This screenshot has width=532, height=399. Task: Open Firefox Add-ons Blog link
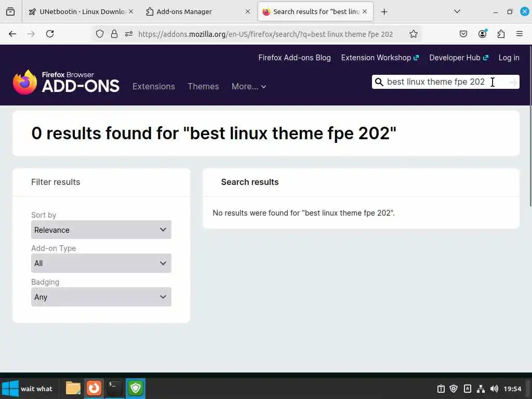tap(295, 58)
